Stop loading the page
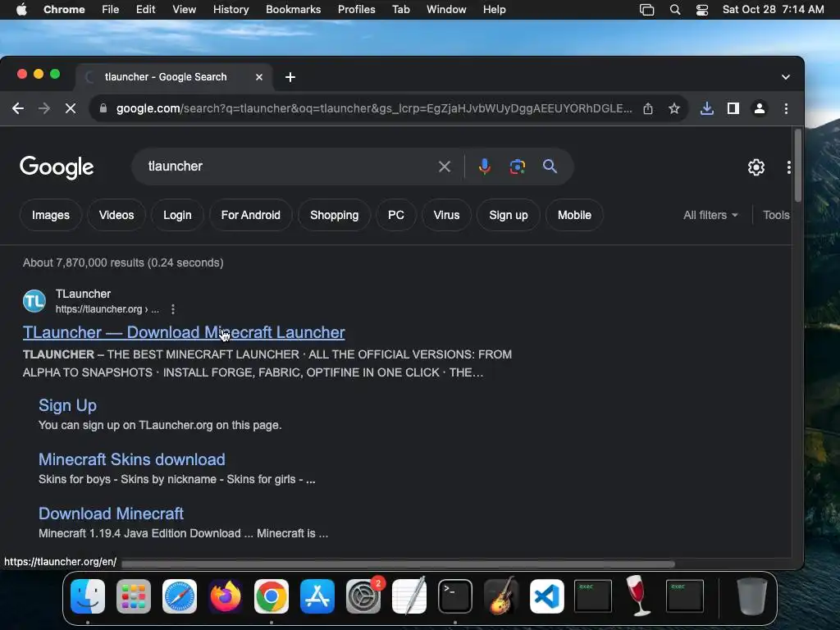 (x=71, y=109)
